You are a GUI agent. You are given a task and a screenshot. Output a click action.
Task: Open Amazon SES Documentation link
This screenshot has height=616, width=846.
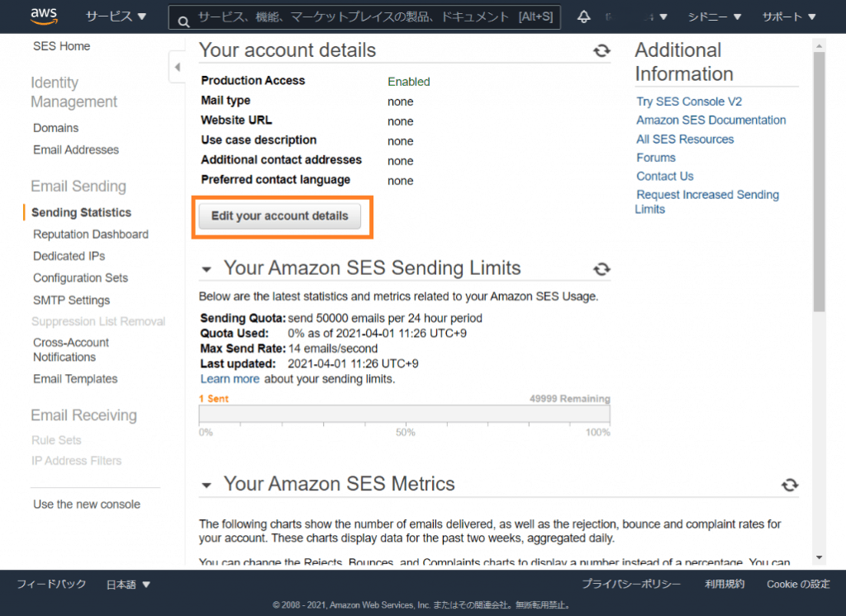click(x=711, y=121)
